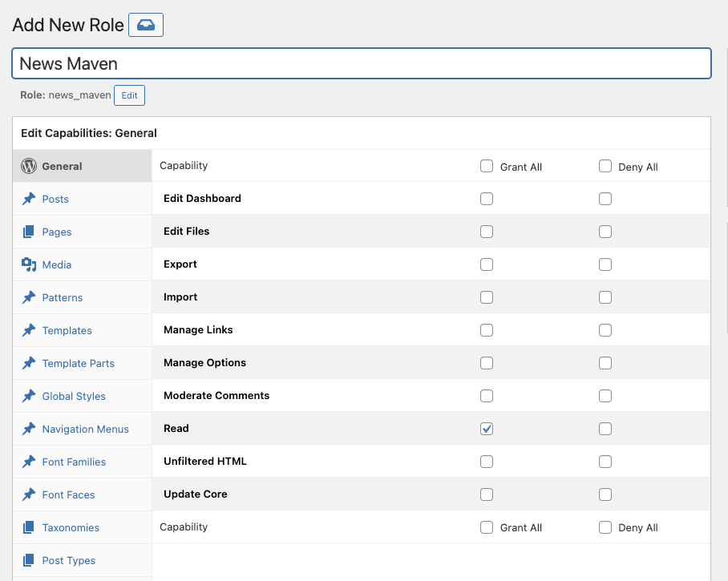Screen dimensions: 728x581
Task: Click the pushpin icon beside Patterns
Action: [29, 297]
